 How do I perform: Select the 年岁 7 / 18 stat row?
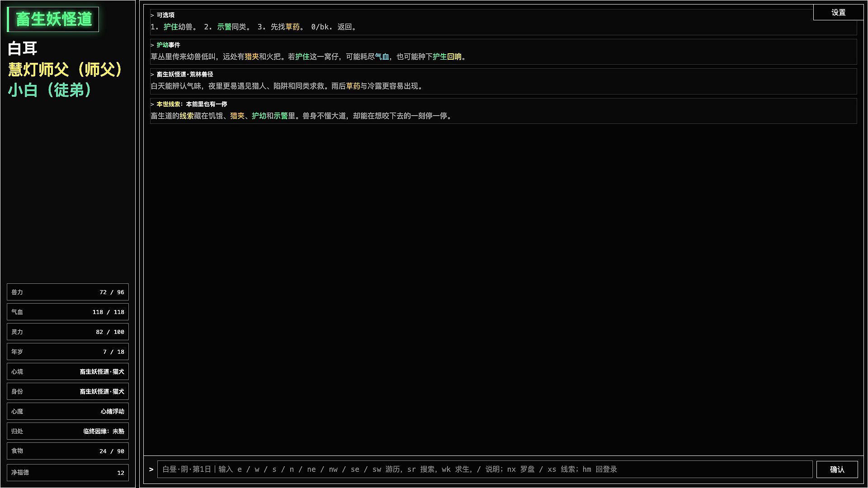(x=68, y=352)
